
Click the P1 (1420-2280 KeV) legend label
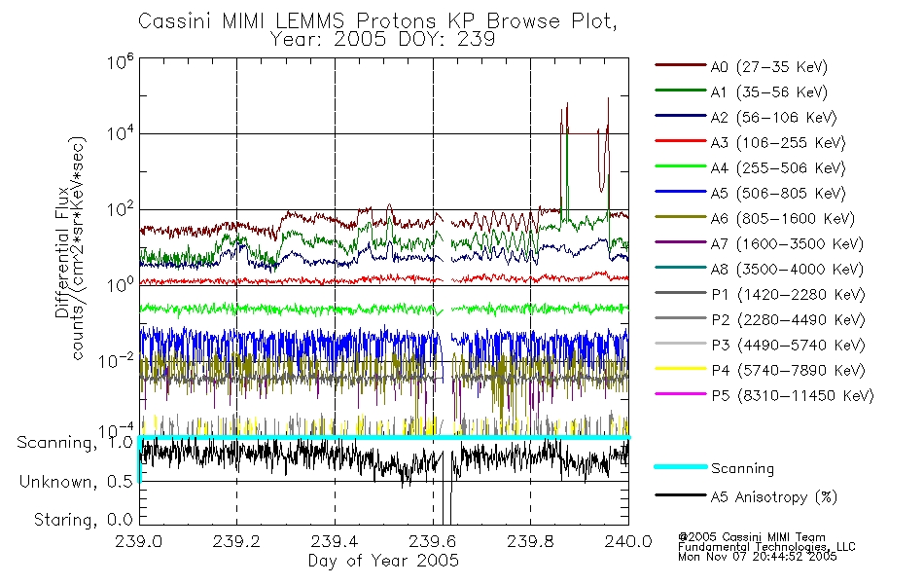pos(789,295)
